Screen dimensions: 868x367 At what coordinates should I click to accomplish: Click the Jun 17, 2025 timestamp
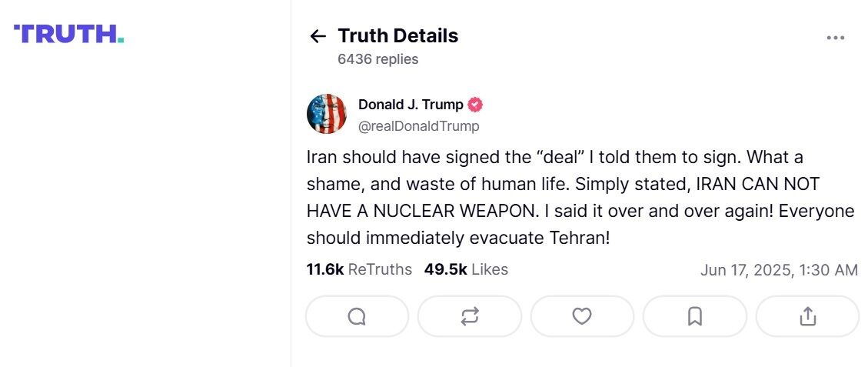pos(779,270)
